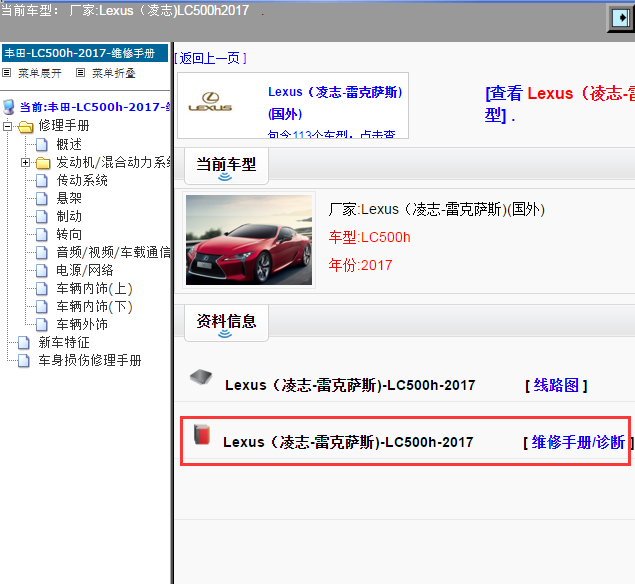This screenshot has height=584, width=635.
Task: Click Lexus LC500h-2017 title beside 线路图
Action: coord(350,385)
